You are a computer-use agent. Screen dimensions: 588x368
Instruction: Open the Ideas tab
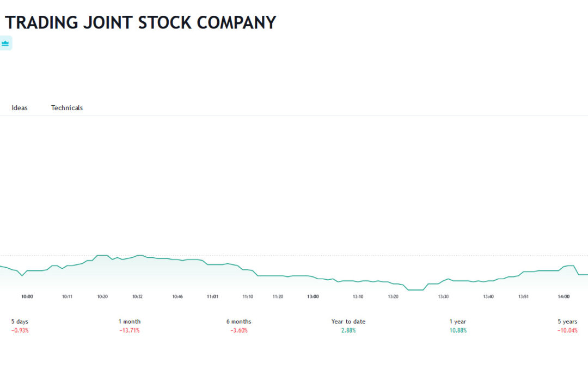click(20, 108)
